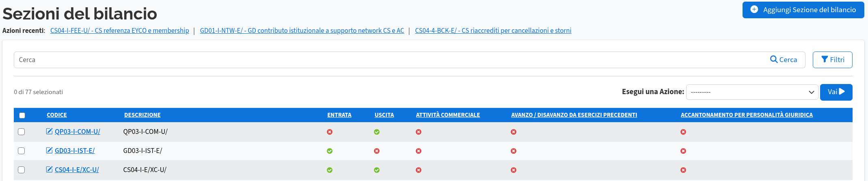Open the Esegui una Azione dropdown
The height and width of the screenshot is (181, 868).
click(752, 92)
